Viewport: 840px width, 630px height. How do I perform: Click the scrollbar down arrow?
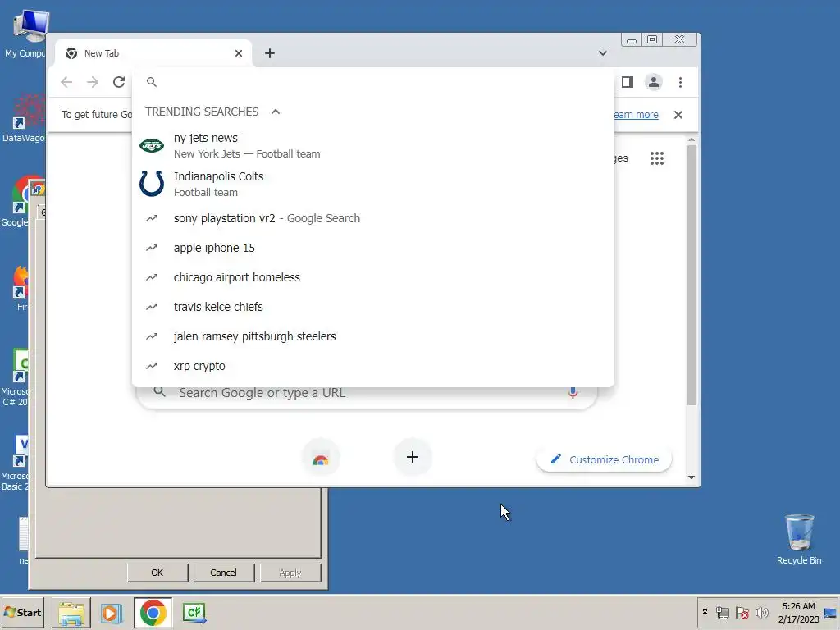(691, 477)
